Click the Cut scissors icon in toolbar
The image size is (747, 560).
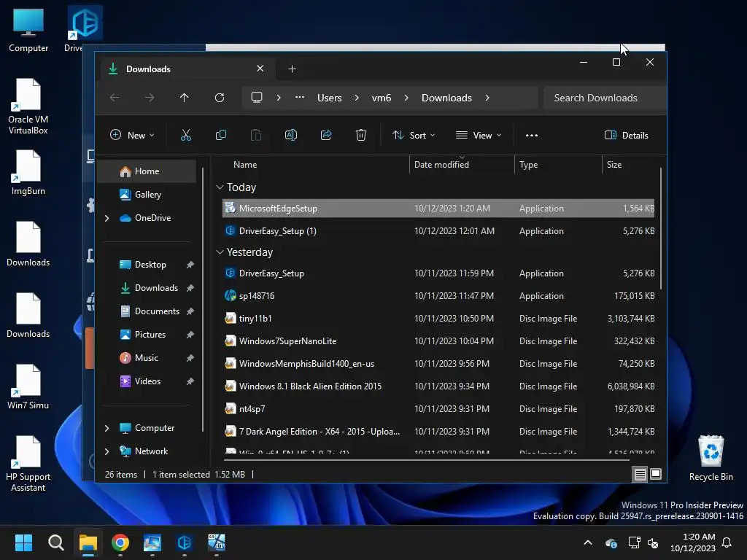[x=186, y=135]
